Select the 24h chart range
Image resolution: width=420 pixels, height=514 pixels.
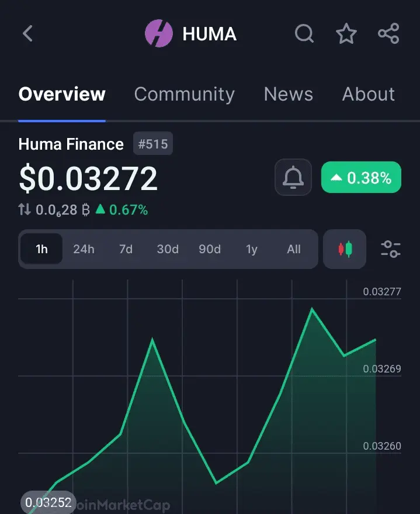84,249
